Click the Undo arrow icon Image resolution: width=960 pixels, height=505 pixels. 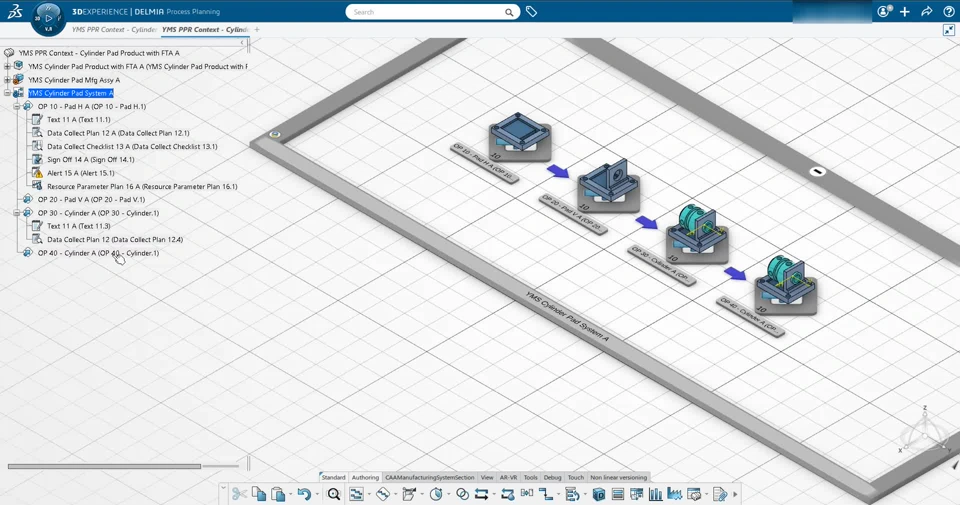(304, 494)
